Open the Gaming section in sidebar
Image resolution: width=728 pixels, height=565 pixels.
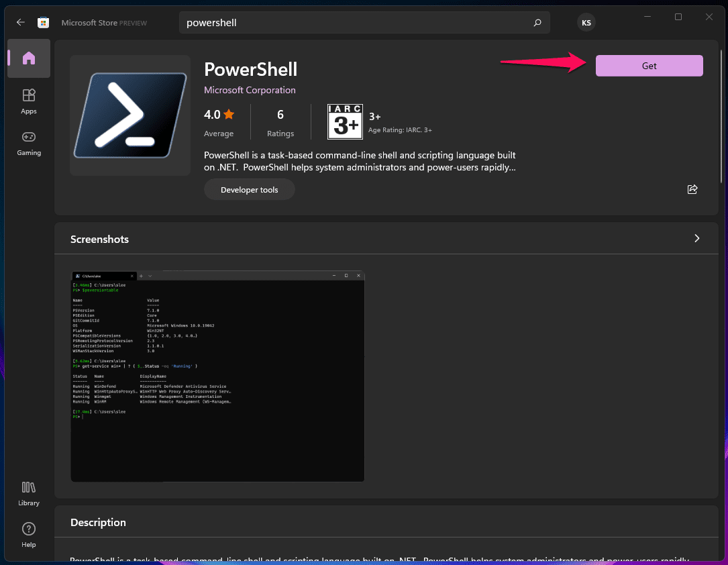28,142
